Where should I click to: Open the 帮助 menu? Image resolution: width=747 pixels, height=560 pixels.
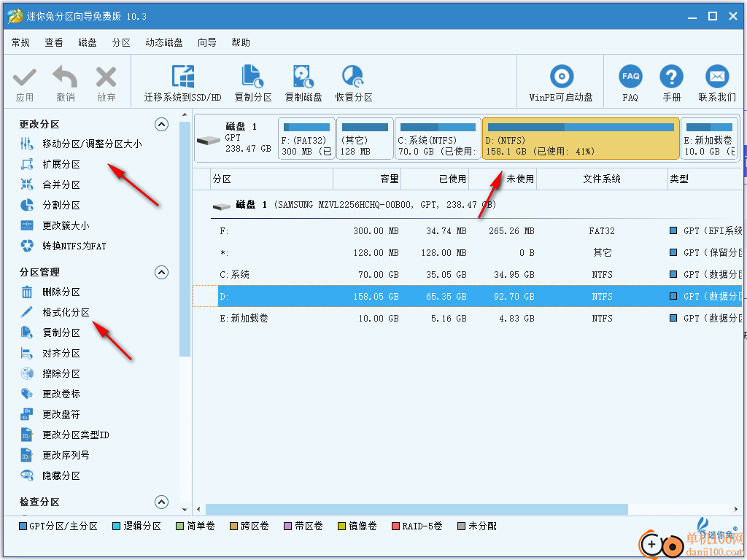pos(241,43)
